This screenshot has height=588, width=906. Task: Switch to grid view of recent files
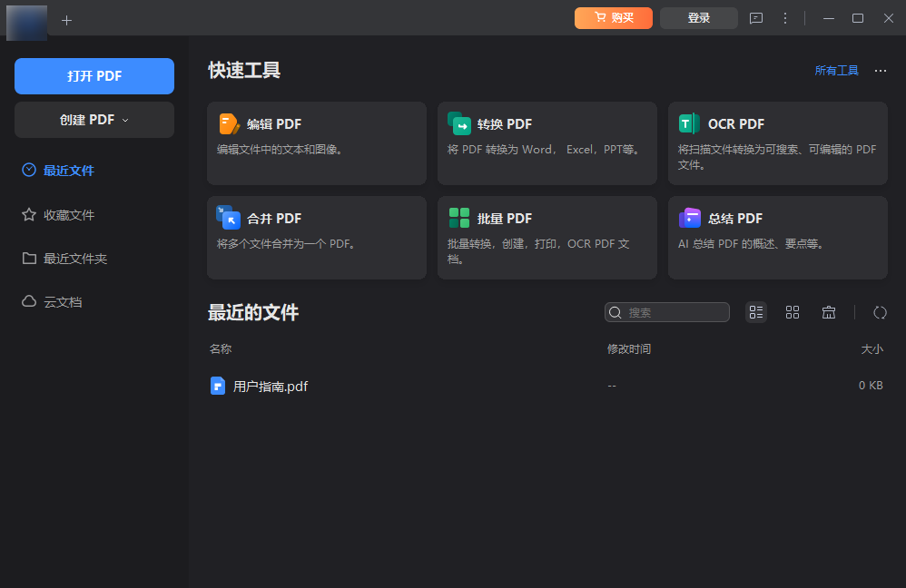coord(793,312)
